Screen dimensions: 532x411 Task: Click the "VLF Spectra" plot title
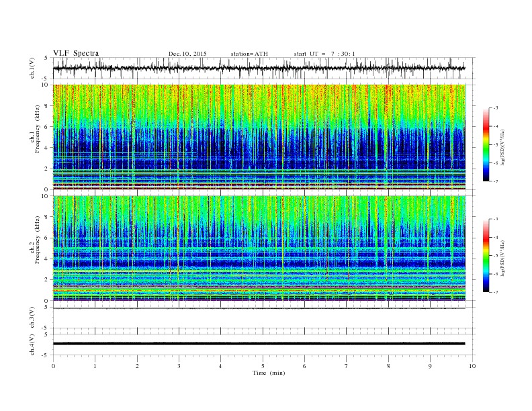pyautogui.click(x=76, y=53)
